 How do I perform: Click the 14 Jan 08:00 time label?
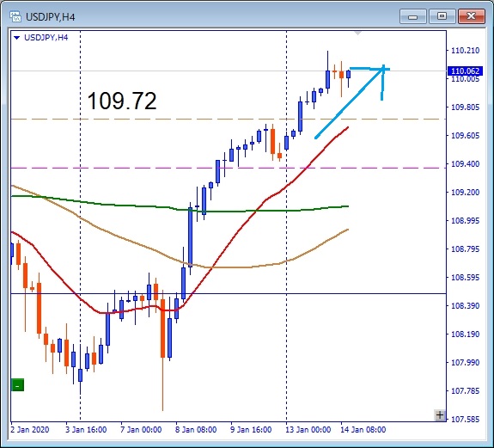[x=363, y=430]
